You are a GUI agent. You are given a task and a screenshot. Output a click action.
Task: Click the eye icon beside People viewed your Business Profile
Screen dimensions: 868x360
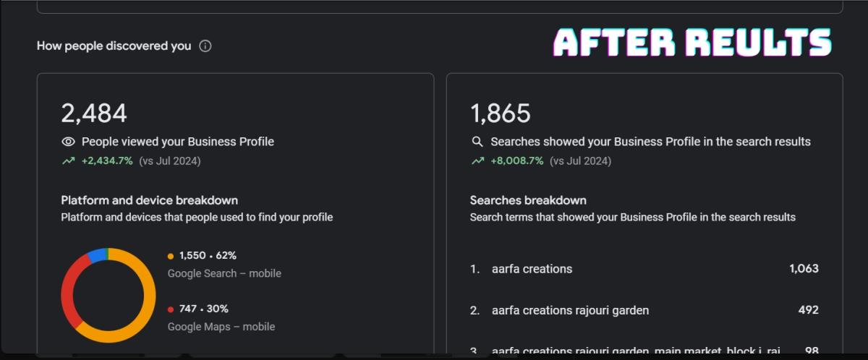pyautogui.click(x=68, y=142)
